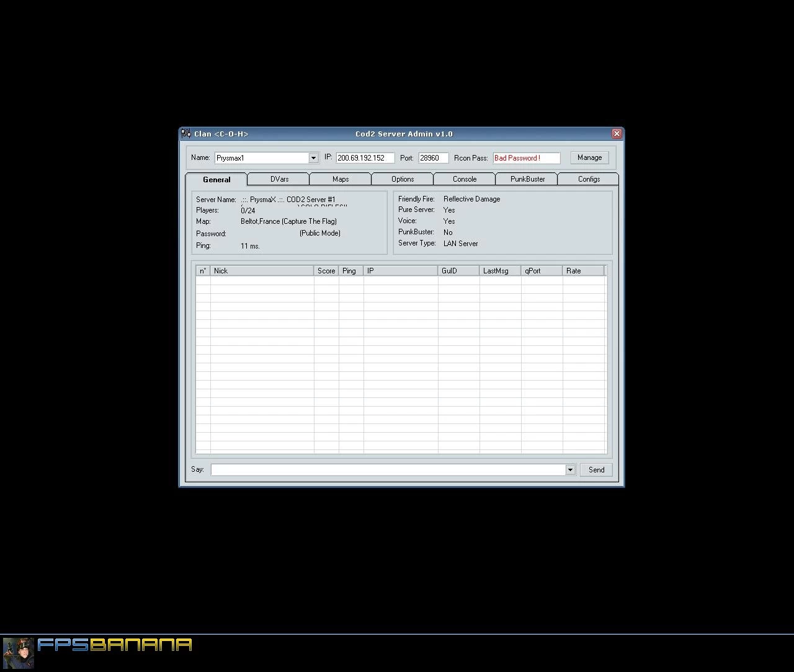794x672 pixels.
Task: Click the qPort column header
Action: 542,271
